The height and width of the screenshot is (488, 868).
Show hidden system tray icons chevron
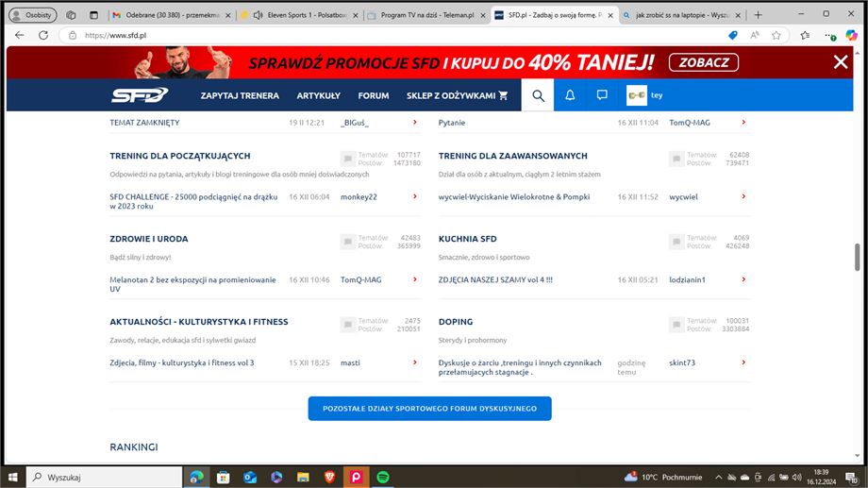pyautogui.click(x=719, y=477)
